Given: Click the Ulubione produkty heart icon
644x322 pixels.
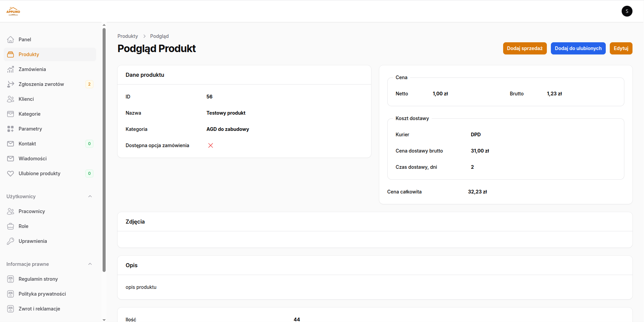Looking at the screenshot, I should 10,174.
